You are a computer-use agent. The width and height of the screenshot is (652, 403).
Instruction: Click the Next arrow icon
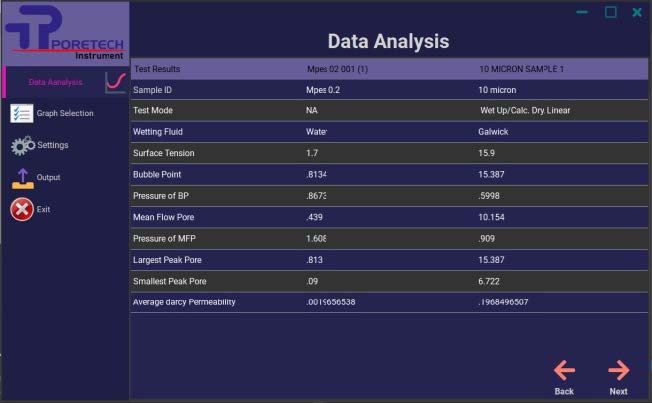618,371
